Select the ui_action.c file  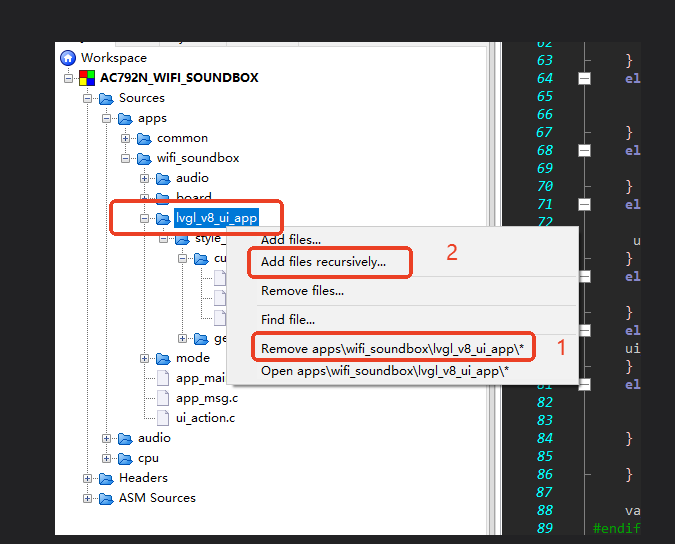(x=205, y=418)
